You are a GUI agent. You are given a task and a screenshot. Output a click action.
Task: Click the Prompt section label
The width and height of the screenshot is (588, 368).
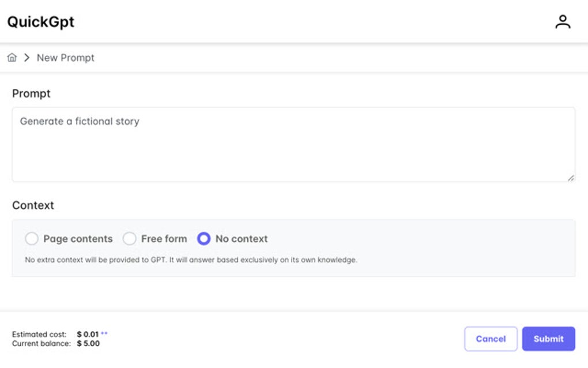[x=31, y=93]
